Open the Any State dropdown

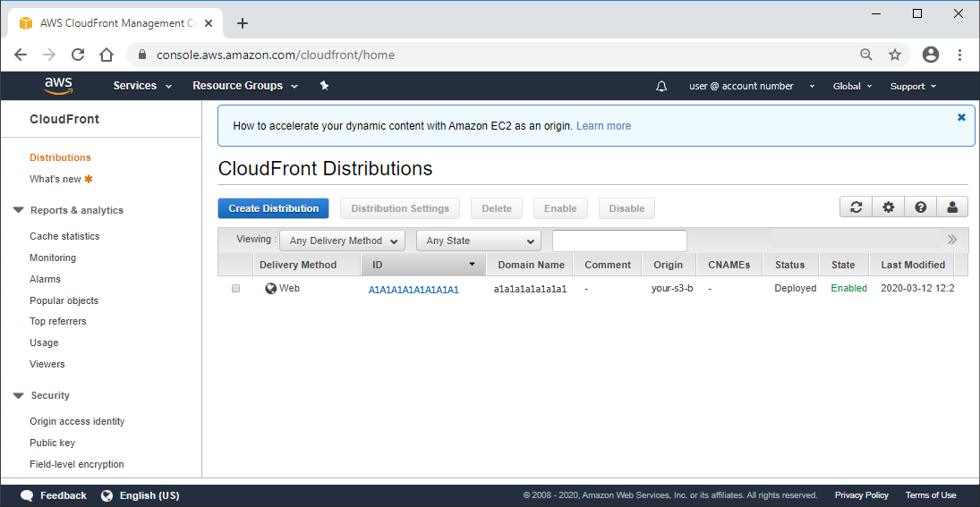479,241
